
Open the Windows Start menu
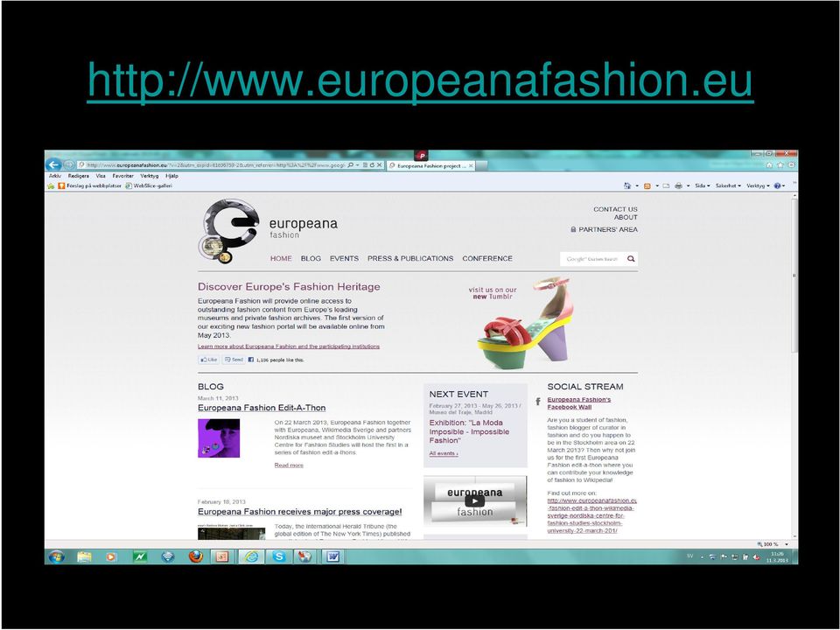[56, 556]
